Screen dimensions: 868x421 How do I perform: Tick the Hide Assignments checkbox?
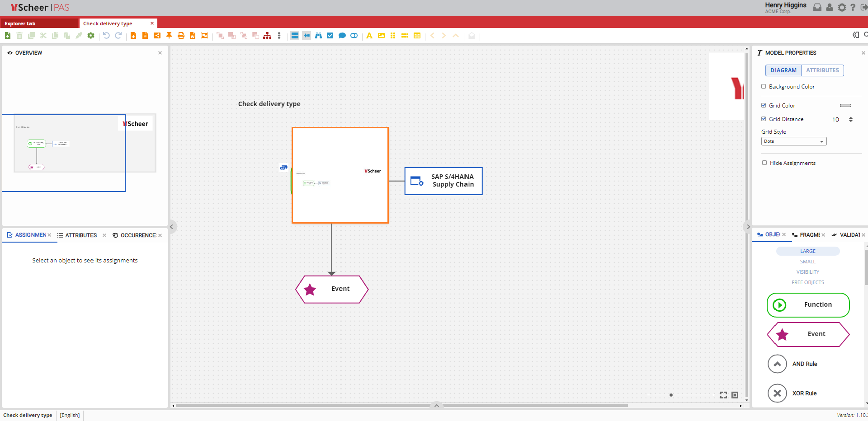764,163
